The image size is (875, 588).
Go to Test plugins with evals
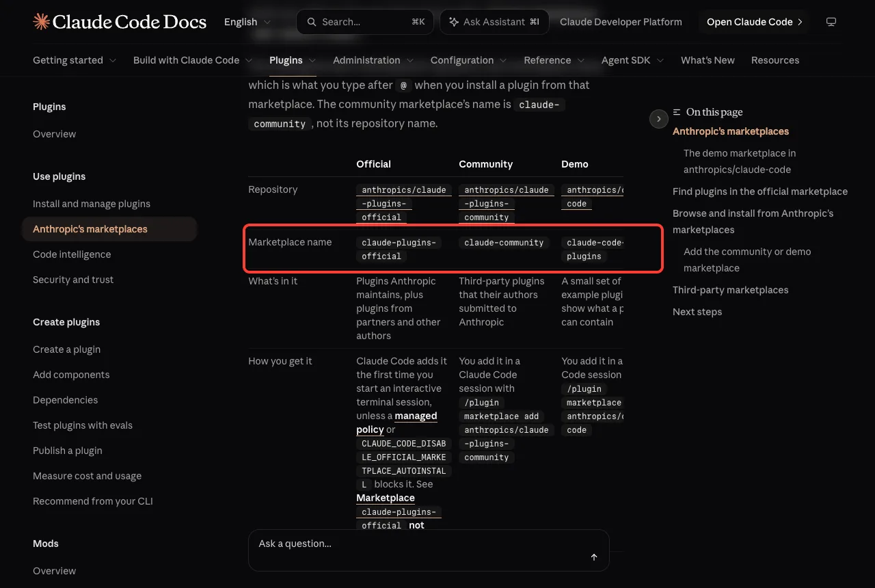pos(83,425)
